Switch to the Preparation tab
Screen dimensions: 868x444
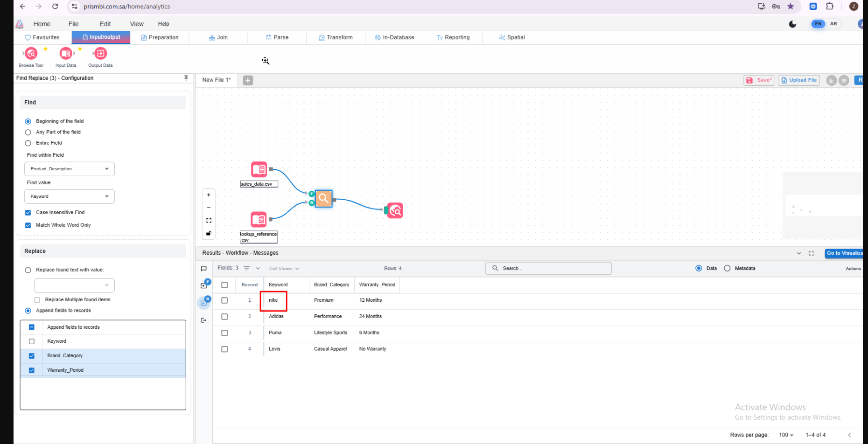[x=160, y=37]
